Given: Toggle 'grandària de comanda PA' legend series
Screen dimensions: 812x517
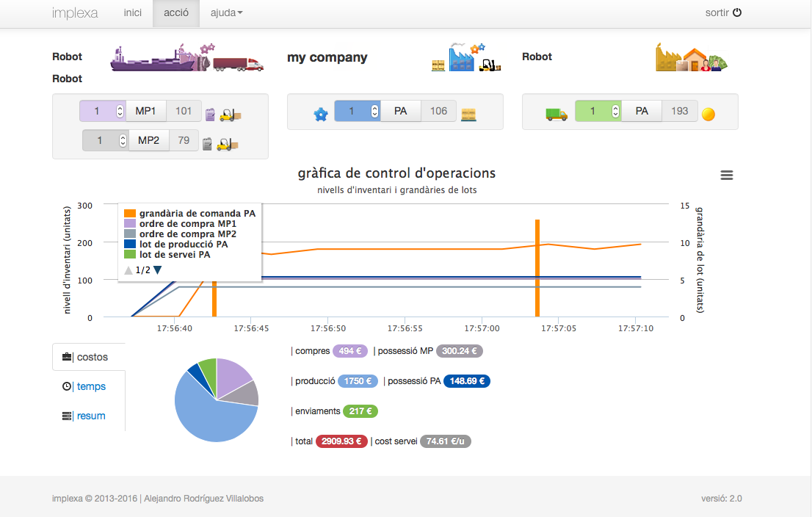Looking at the screenshot, I should [197, 213].
